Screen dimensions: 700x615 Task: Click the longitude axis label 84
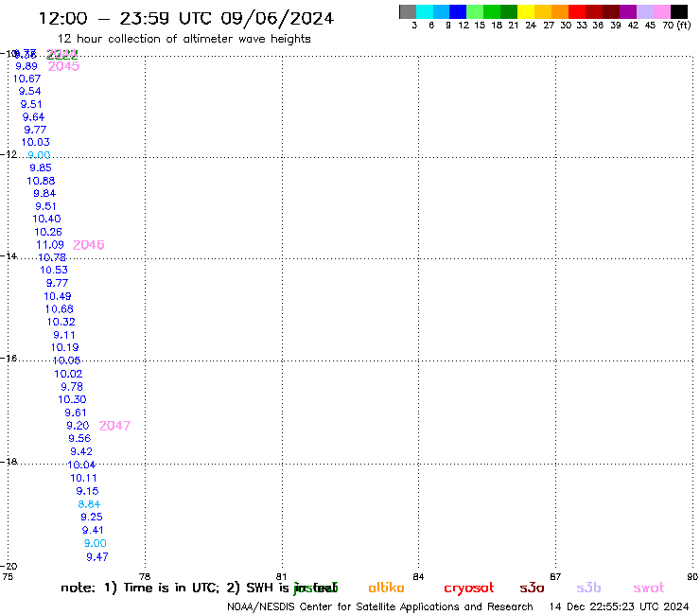click(x=418, y=576)
